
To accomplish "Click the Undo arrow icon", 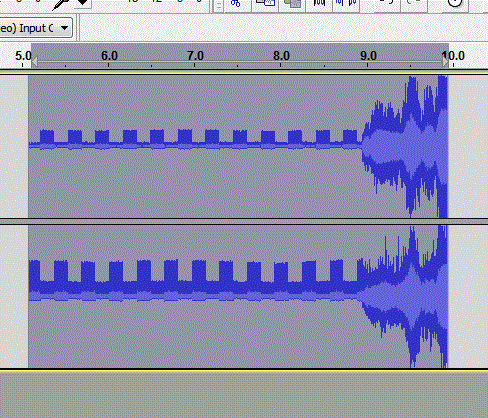I will coord(387,3).
